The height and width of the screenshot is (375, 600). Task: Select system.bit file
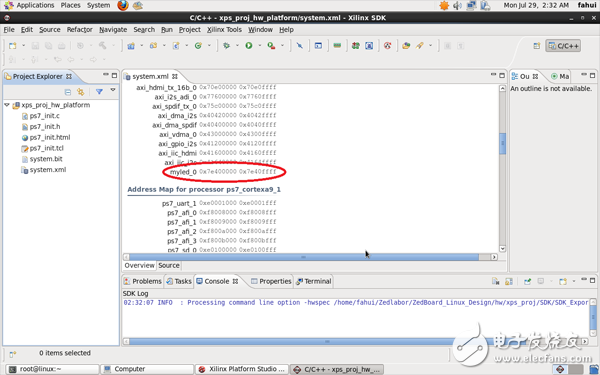click(46, 159)
